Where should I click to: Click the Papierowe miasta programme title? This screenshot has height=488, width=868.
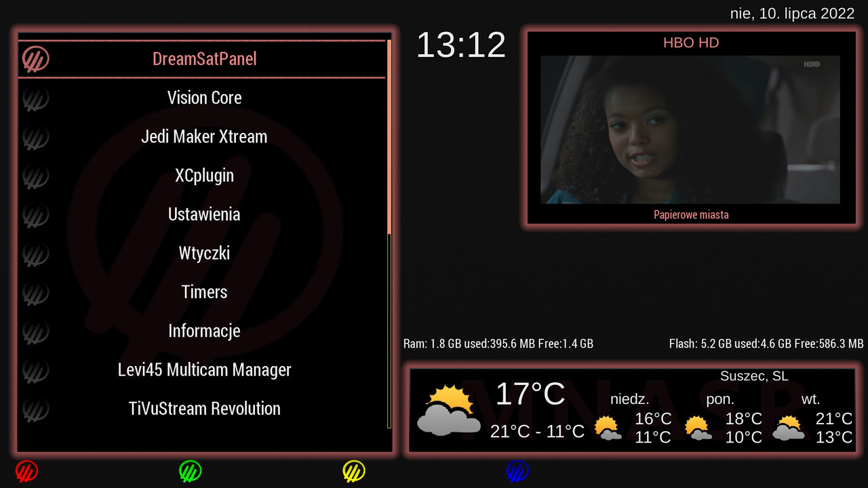[691, 215]
